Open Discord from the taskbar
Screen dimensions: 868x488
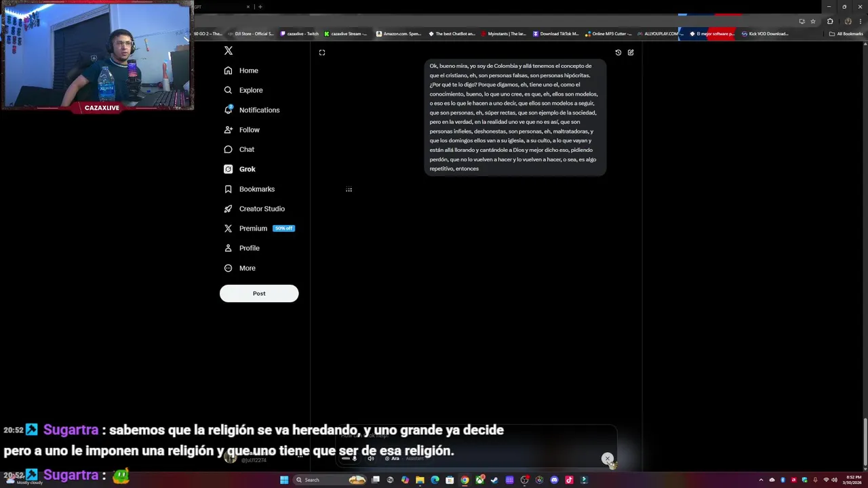tap(554, 480)
